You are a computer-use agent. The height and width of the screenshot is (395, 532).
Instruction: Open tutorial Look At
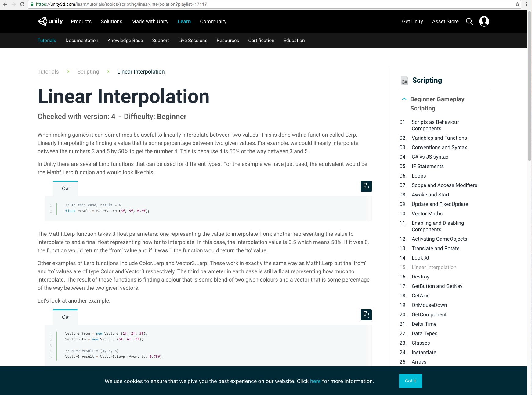click(x=420, y=258)
